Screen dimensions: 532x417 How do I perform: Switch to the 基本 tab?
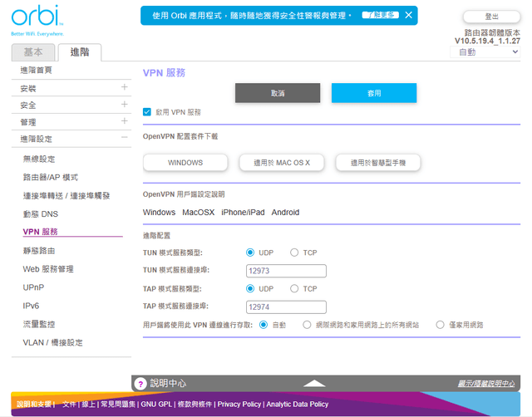coord(33,52)
